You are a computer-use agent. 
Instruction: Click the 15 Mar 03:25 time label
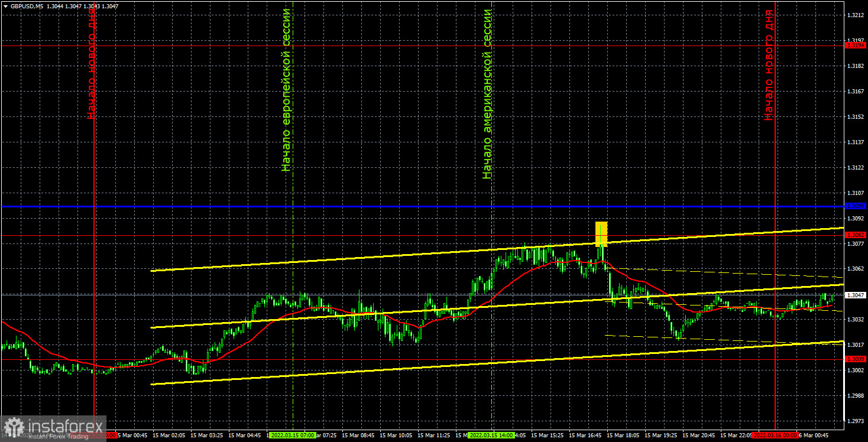point(208,435)
